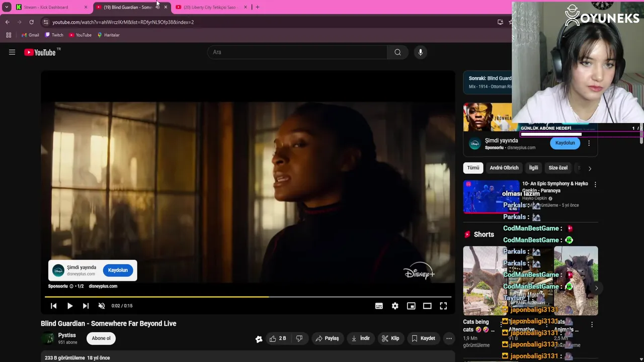Close the Kick Dashboard browser tab
This screenshot has width=644, height=362.
[x=86, y=7]
